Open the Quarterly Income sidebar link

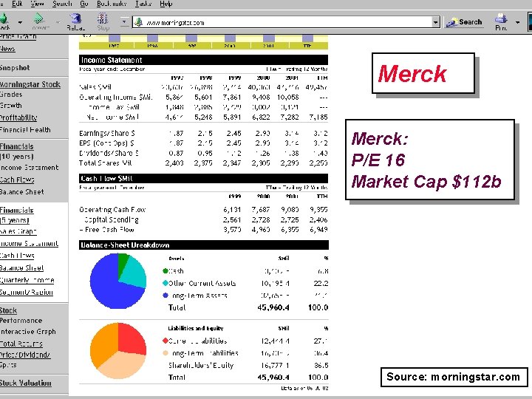pos(27,280)
